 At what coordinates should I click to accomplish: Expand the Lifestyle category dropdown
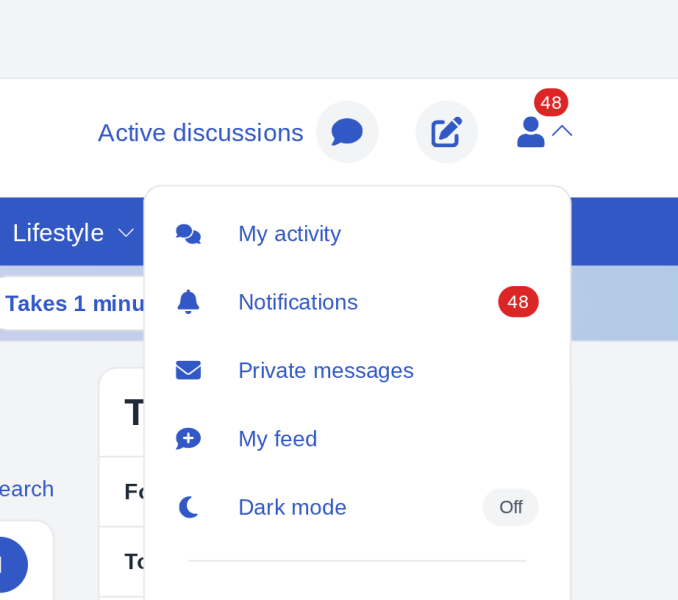point(58,233)
